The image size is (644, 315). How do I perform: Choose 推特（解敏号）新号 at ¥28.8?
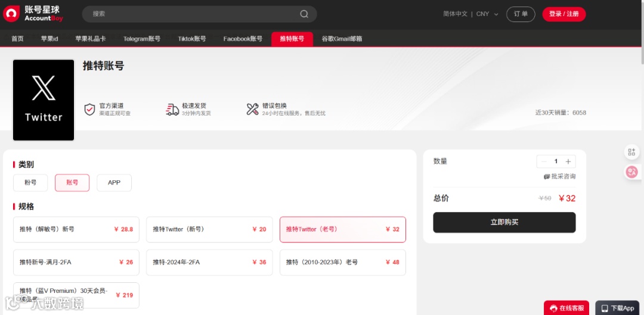click(76, 230)
